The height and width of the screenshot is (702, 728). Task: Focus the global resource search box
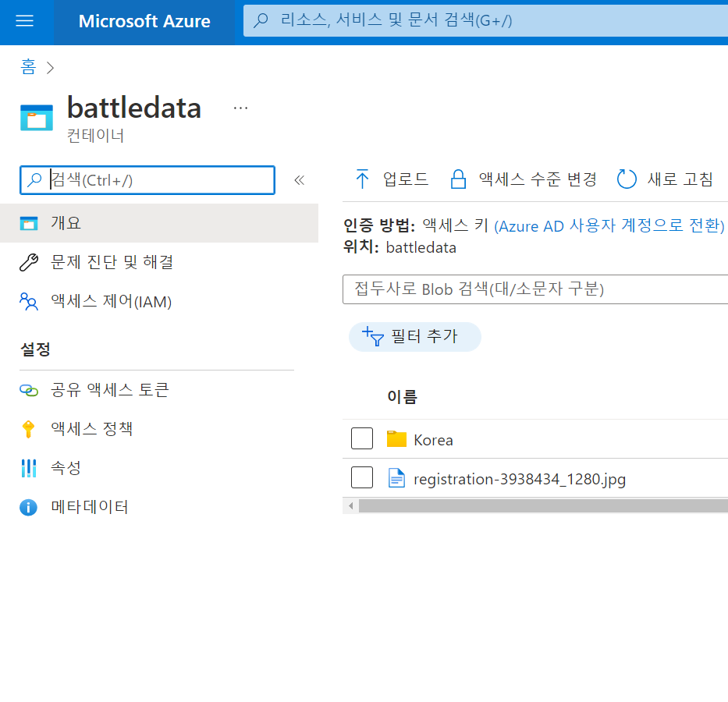coord(485,20)
